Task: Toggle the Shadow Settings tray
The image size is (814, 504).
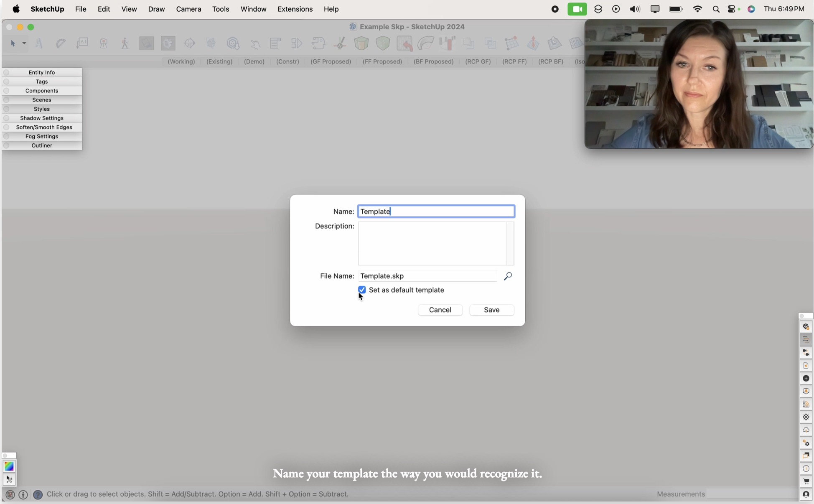Action: point(42,118)
